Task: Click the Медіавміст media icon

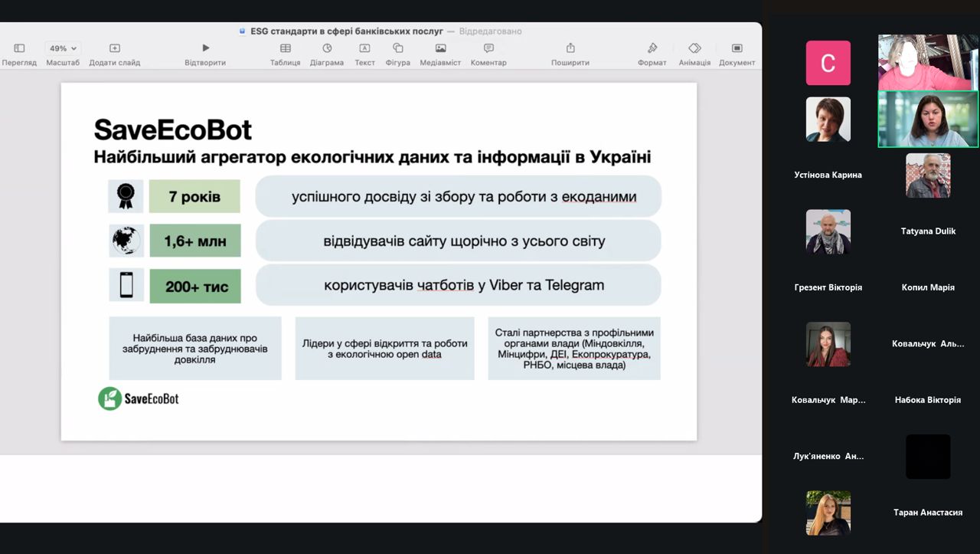Action: (440, 48)
